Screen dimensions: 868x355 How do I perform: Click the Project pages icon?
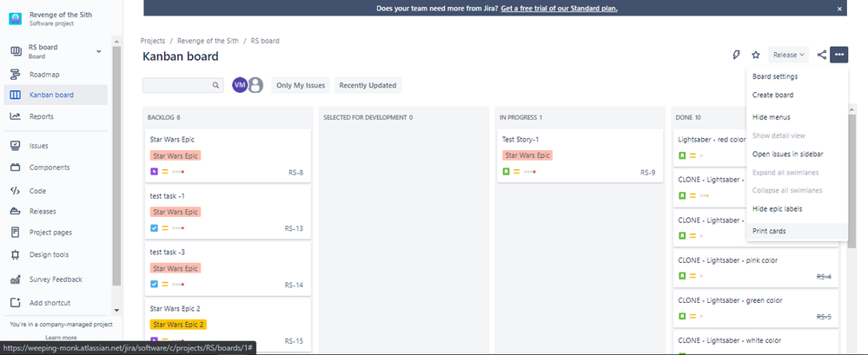[16, 233]
